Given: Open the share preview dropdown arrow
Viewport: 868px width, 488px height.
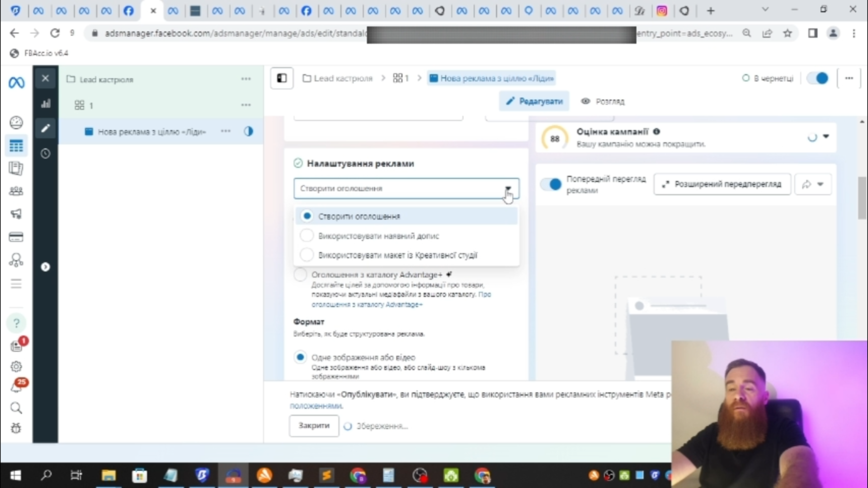Looking at the screenshot, I should [820, 184].
